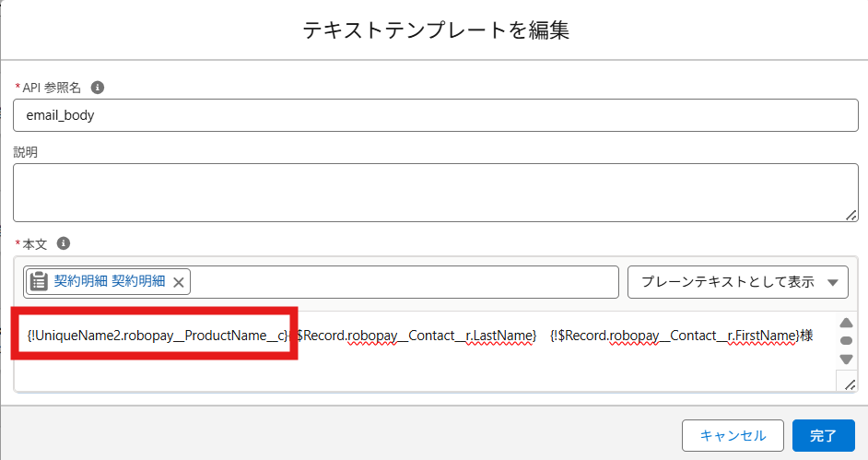
Task: Click the body text scroll up arrow
Action: click(x=846, y=323)
